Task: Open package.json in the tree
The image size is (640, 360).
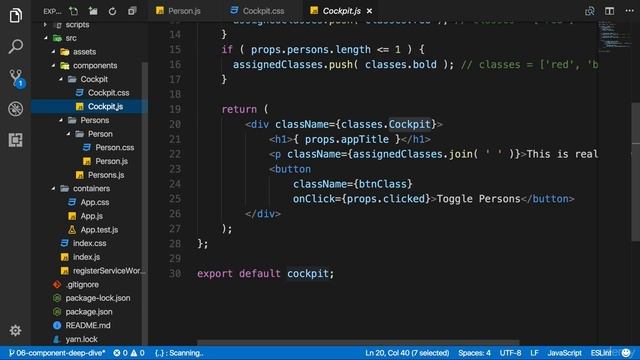Action: point(89,312)
